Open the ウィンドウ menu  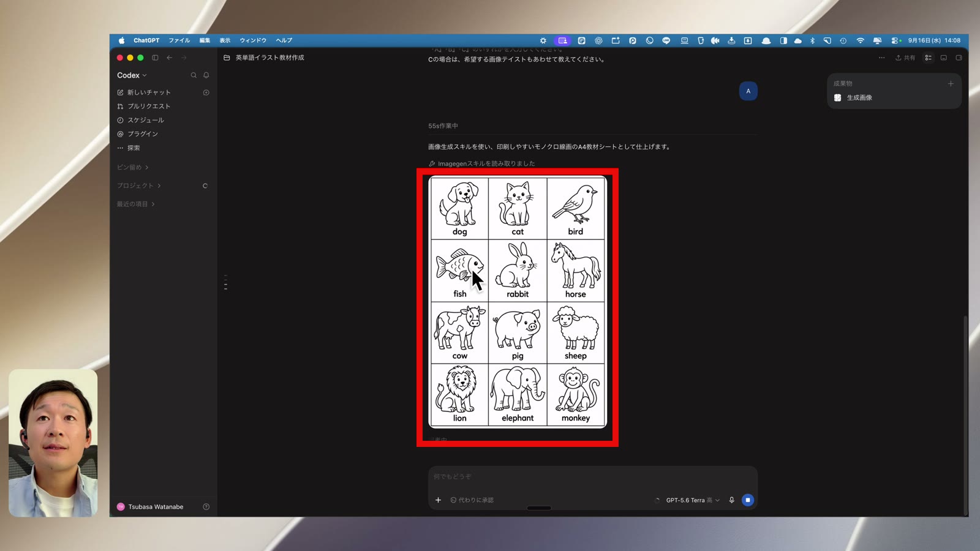(x=253, y=40)
